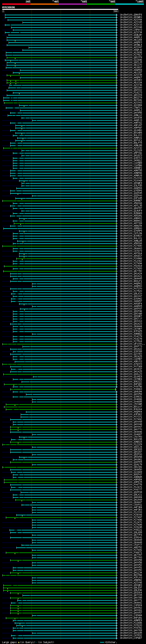This screenshot has width=146, height=644.
Task: Click the orange ~40% identity legend bar
Action: 45,4
